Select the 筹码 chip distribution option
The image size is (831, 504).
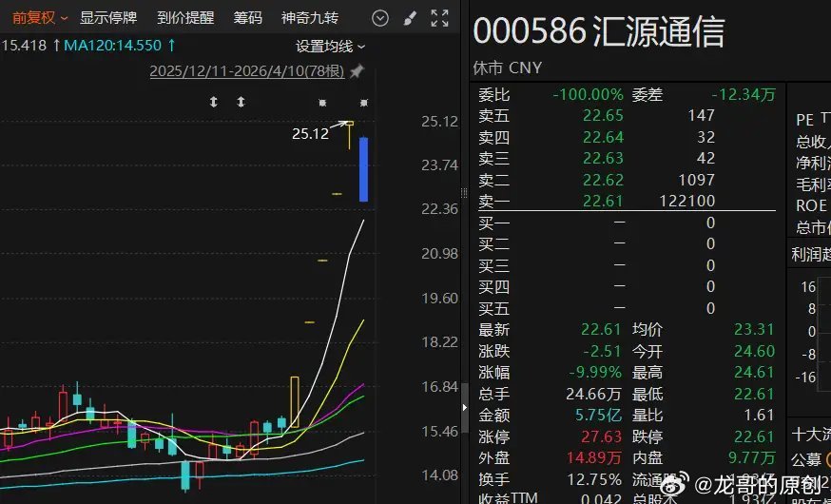pos(247,18)
